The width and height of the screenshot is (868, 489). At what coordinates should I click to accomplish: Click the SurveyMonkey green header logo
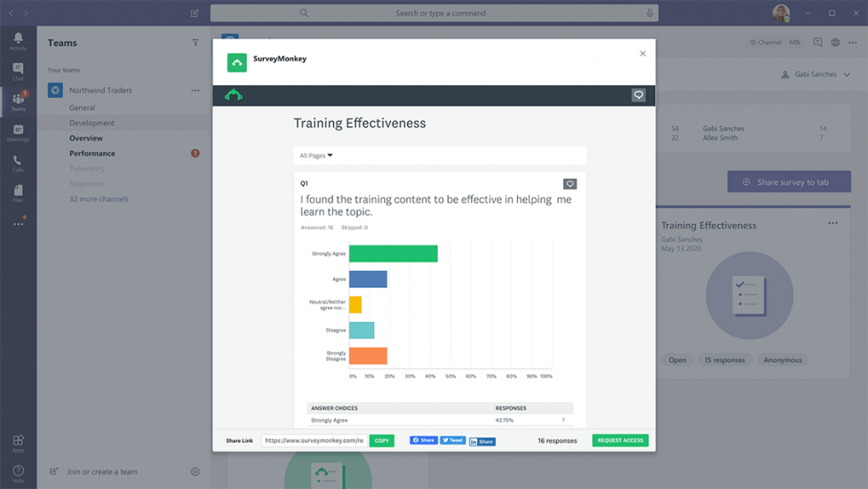(x=234, y=95)
